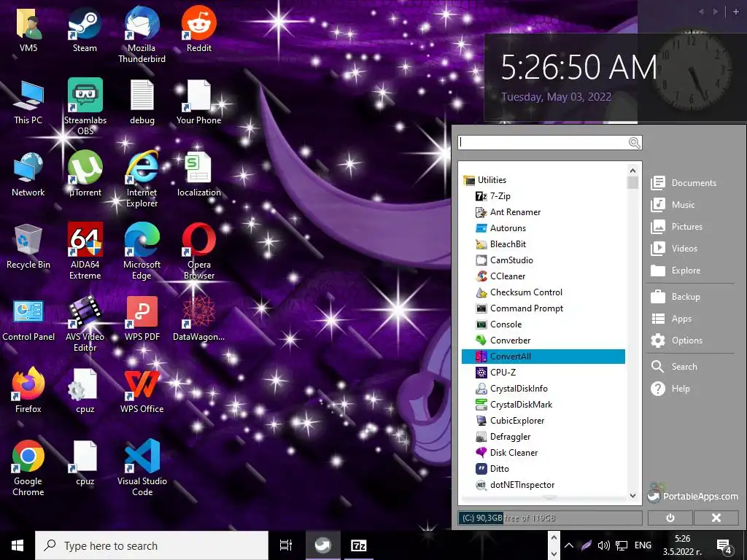This screenshot has width=747, height=560.
Task: Select the WPS Office desktop icon
Action: 142,391
